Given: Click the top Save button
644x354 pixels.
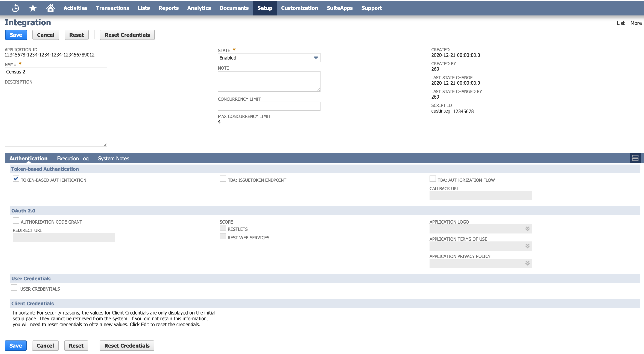Looking at the screenshot, I should [x=16, y=35].
